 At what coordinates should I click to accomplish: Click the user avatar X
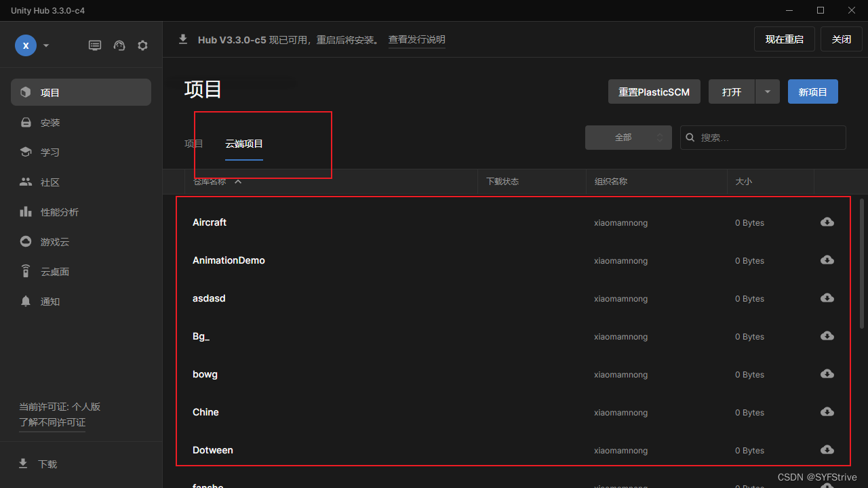click(26, 45)
